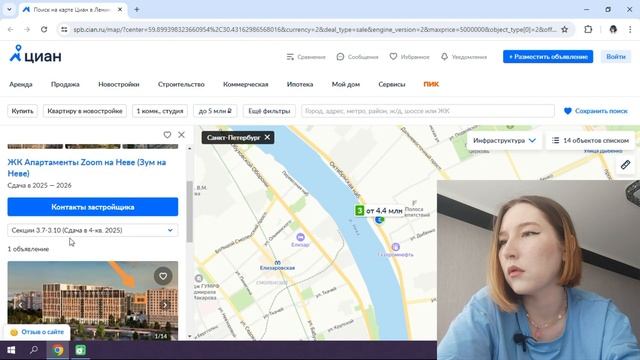
Task: Open the tab search dropdown arrow
Action: click(9, 9)
